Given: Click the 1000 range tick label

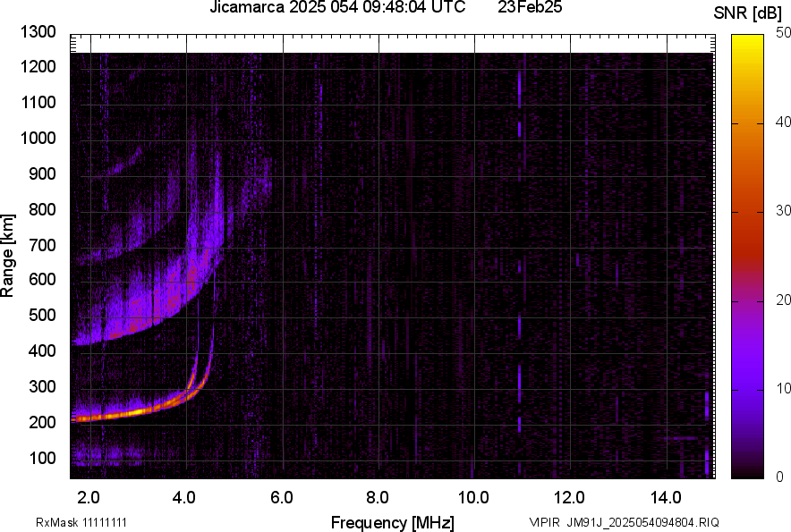Looking at the screenshot, I should pyautogui.click(x=38, y=138).
